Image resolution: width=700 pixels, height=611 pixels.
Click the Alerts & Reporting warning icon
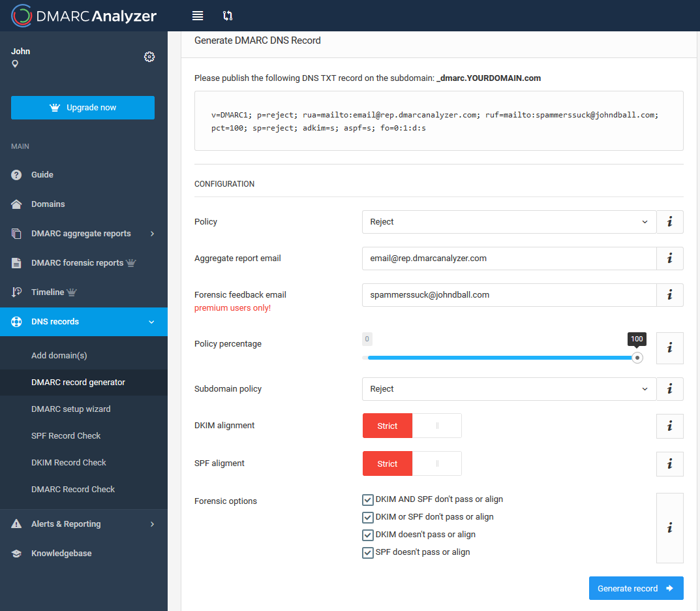[16, 524]
